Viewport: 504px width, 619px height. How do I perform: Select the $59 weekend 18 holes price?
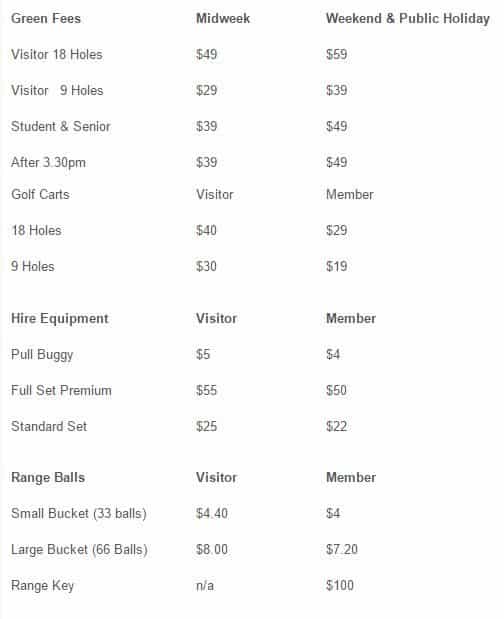click(337, 54)
